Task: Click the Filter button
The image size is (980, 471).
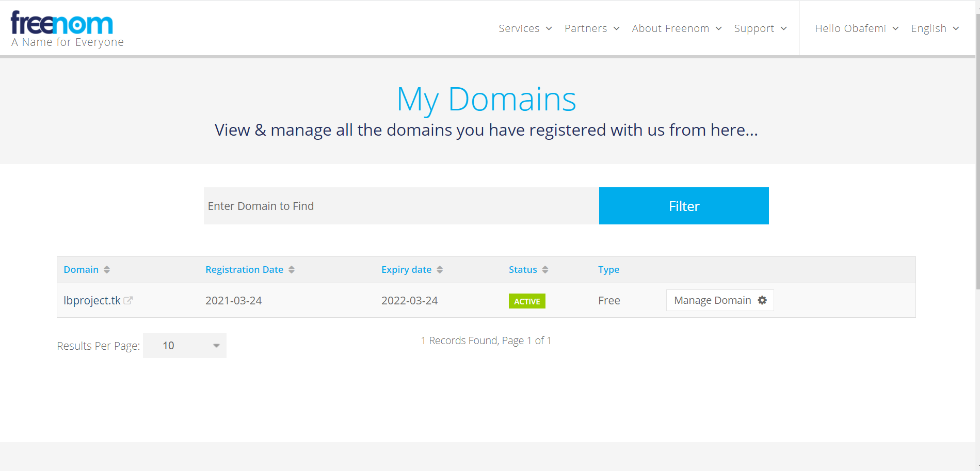Action: tap(683, 205)
